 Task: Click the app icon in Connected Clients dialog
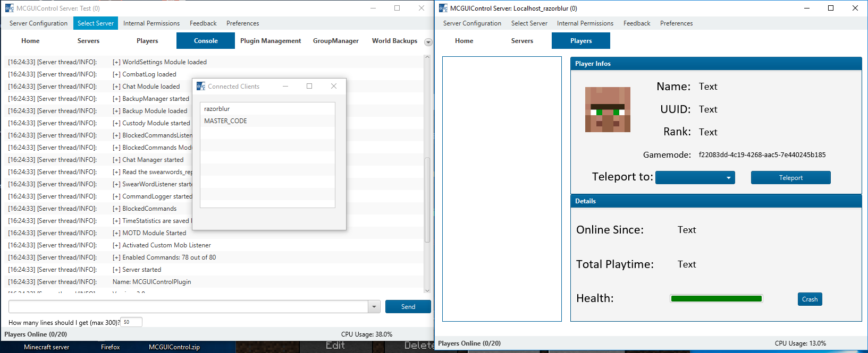click(x=200, y=86)
